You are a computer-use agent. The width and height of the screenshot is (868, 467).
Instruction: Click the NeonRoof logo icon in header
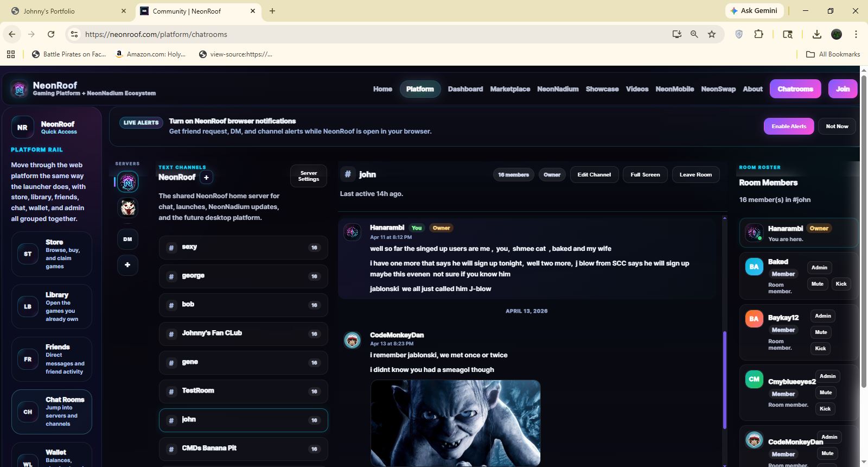pos(20,89)
